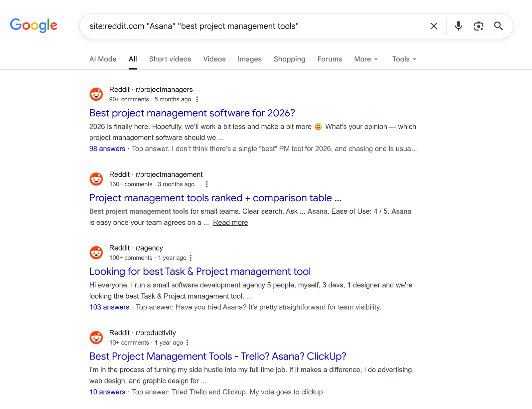This screenshot has height=409, width=532.
Task: Start voice search with microphone icon
Action: [x=458, y=26]
